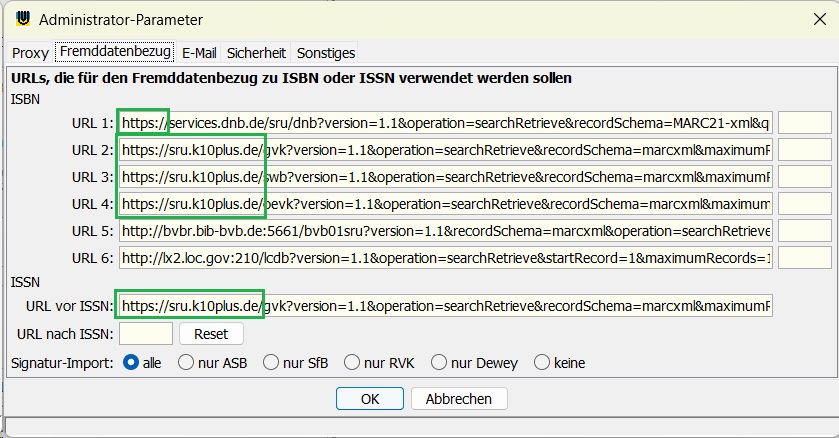This screenshot has width=839, height=438.
Task: Close the Administrator-Parameter dialog
Action: tap(817, 19)
